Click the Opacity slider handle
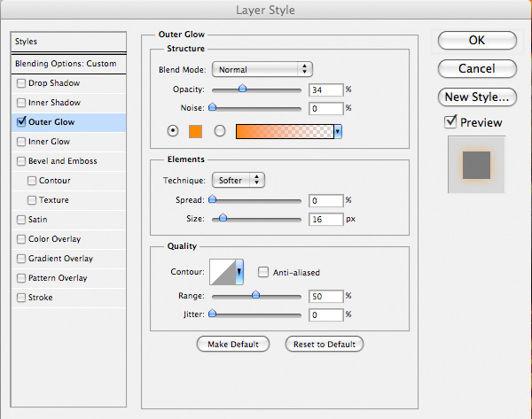This screenshot has height=419, width=532. (x=242, y=89)
